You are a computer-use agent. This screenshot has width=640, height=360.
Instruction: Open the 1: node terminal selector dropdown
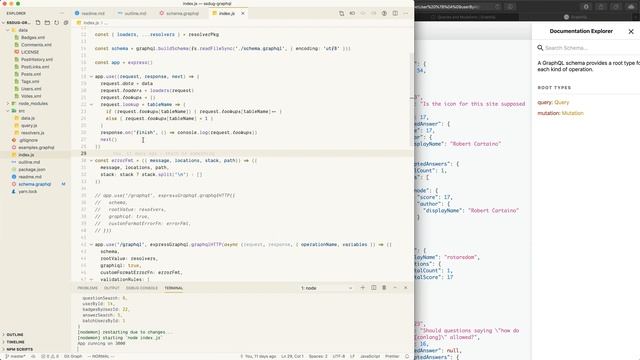tap(327, 288)
